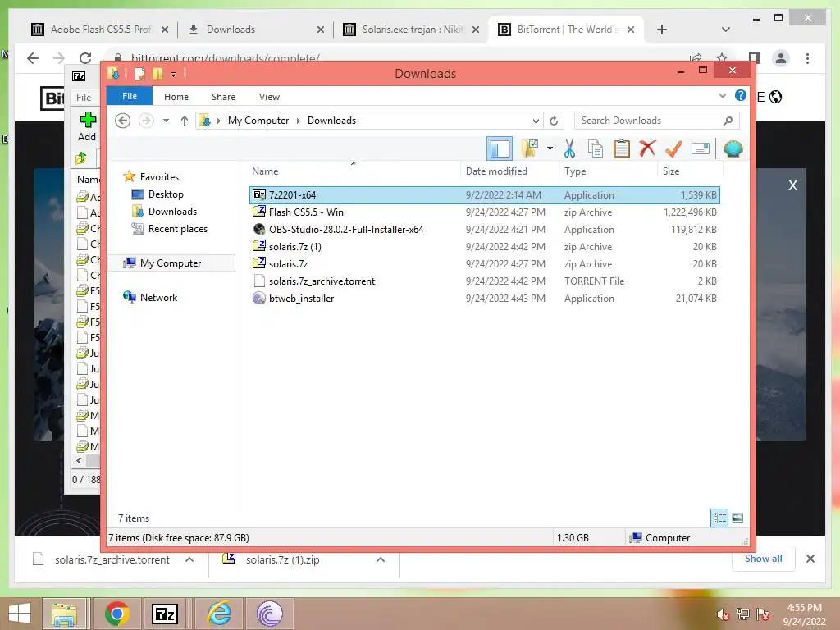
Task: Expand options for solaris.7z (1).zip download
Action: tap(381, 559)
